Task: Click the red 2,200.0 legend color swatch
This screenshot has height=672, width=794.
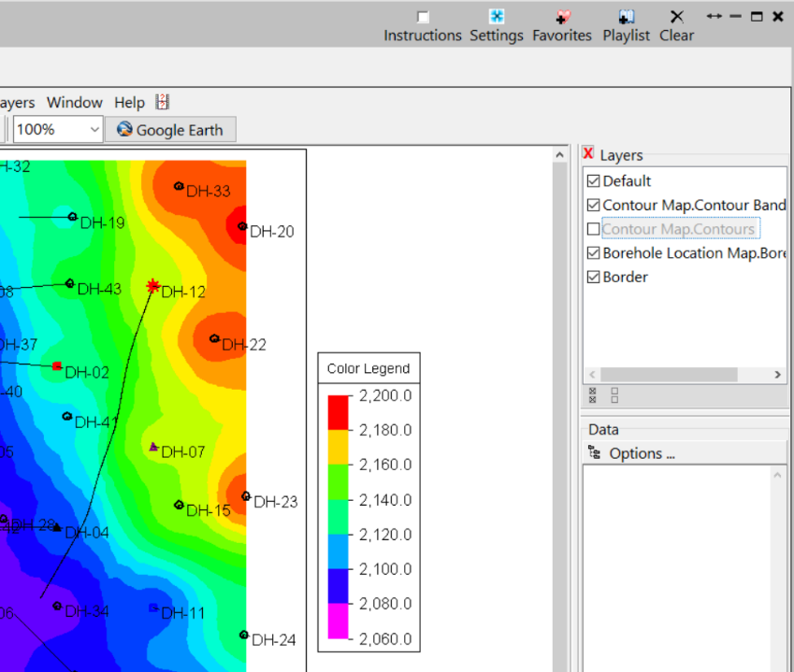Action: point(338,412)
